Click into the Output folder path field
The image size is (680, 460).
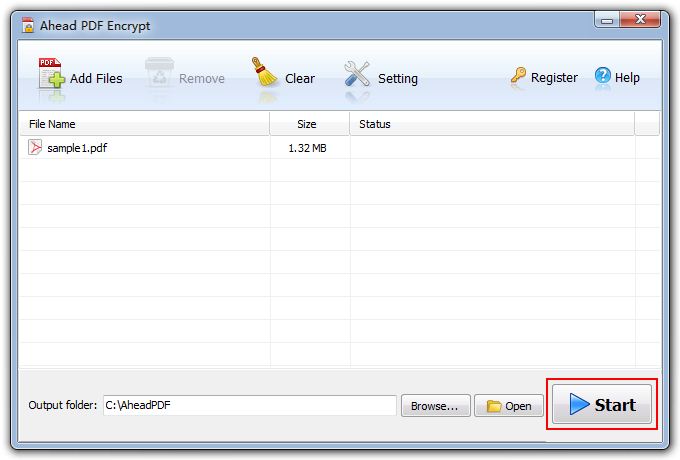click(250, 405)
